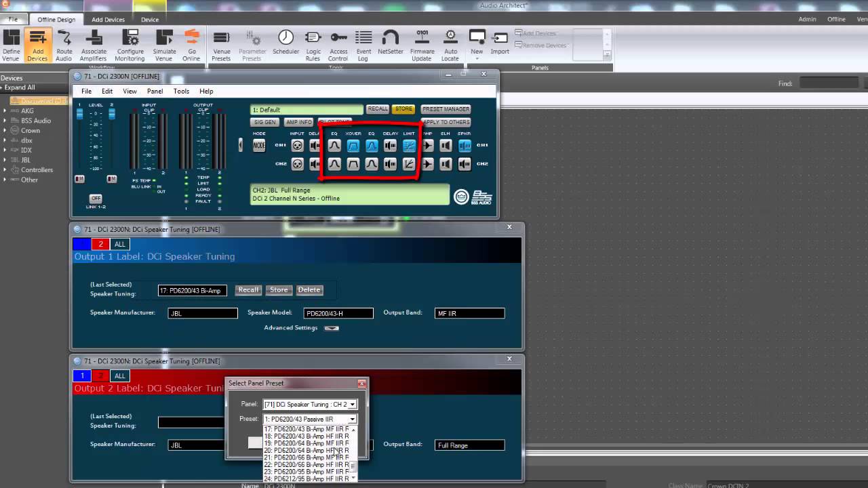Mute level channel 1
The width and height of the screenshot is (868, 488).
point(79,179)
